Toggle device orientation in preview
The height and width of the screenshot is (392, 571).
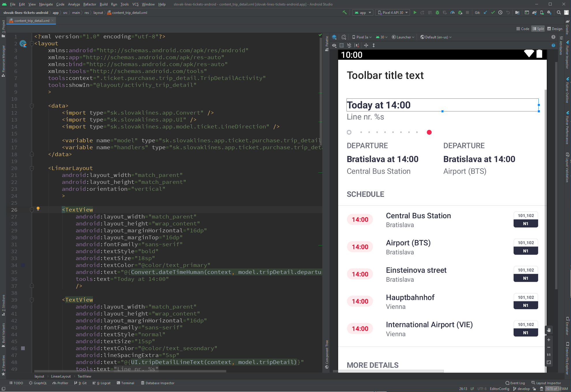tap(344, 37)
